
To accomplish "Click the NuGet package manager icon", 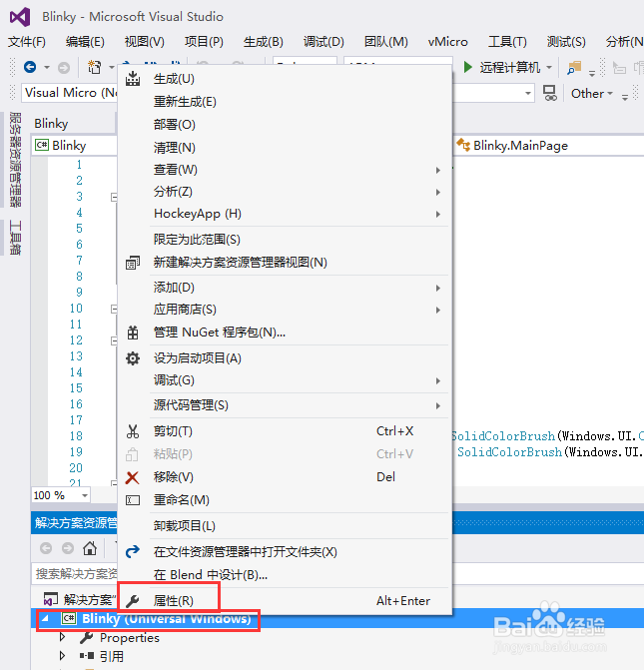I will (133, 333).
